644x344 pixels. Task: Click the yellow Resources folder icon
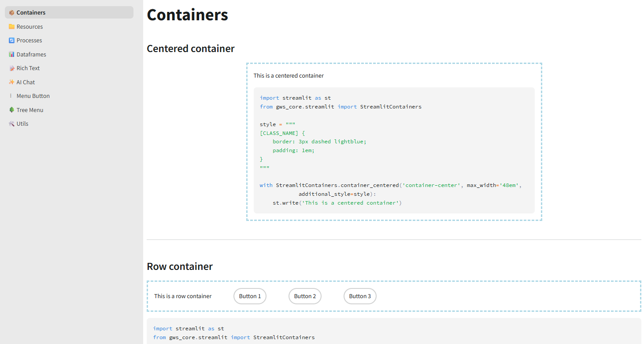coord(11,27)
